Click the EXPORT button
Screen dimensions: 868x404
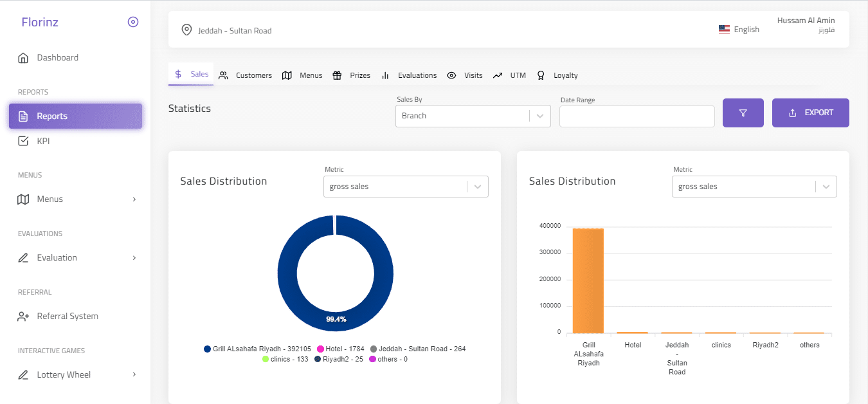810,113
